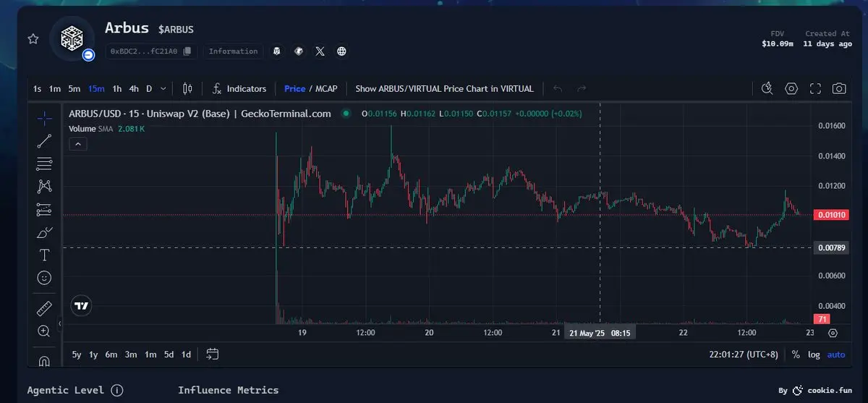The width and height of the screenshot is (868, 403).
Task: Select the brush drawing tool
Action: pos(44,233)
